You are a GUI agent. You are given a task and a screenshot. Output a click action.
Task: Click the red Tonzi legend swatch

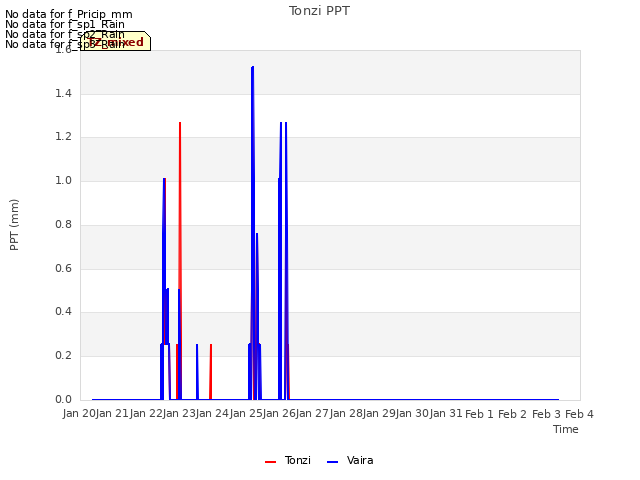tap(271, 462)
